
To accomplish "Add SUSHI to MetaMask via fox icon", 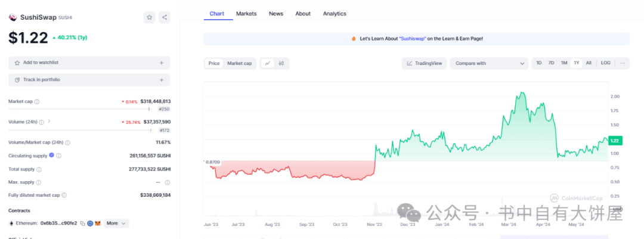I will click(x=98, y=224).
